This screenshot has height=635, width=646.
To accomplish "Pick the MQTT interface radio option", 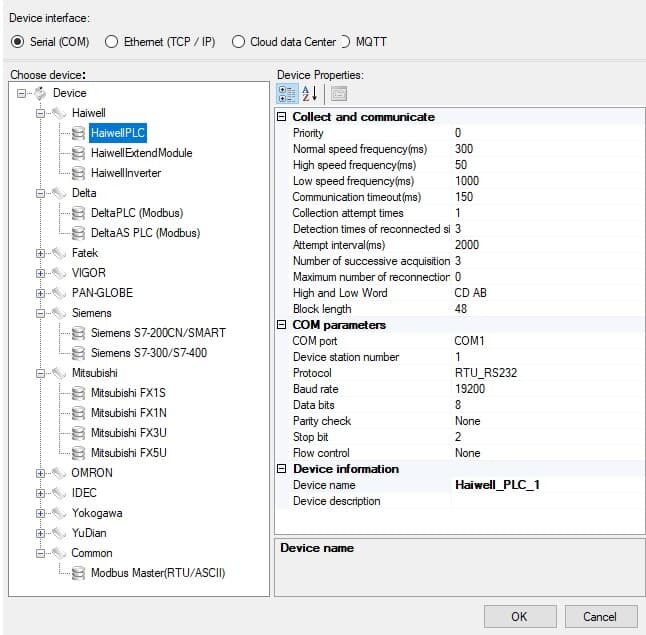I will (x=345, y=42).
